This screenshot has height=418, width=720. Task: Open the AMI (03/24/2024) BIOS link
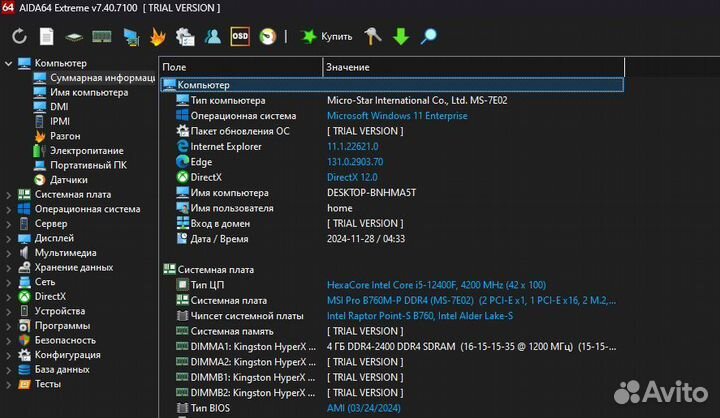click(x=364, y=408)
